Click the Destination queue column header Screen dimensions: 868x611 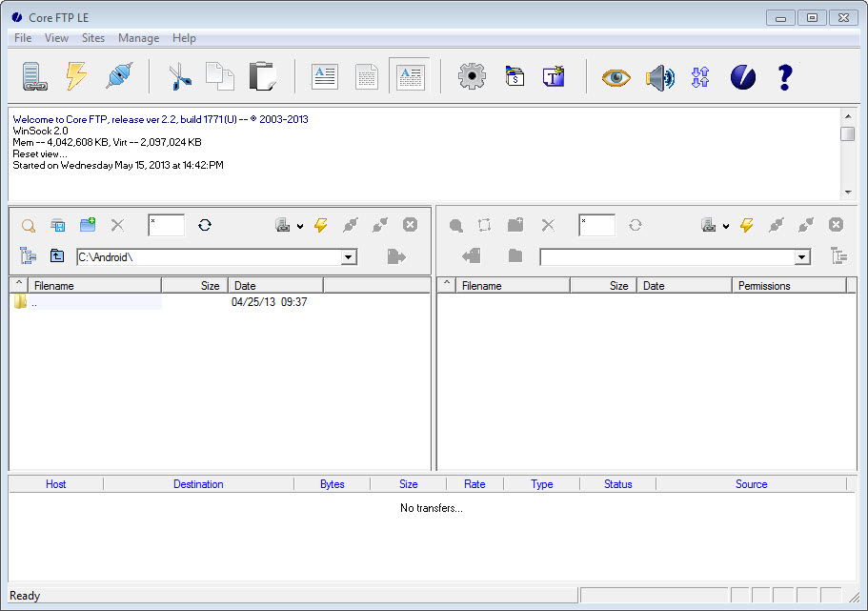coord(198,484)
